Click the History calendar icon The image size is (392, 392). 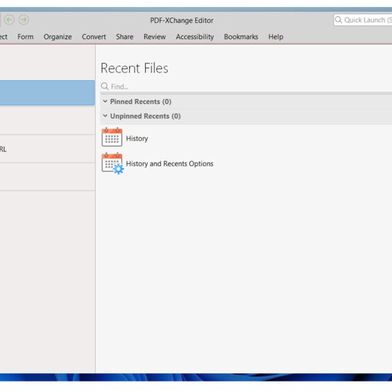[x=112, y=137]
